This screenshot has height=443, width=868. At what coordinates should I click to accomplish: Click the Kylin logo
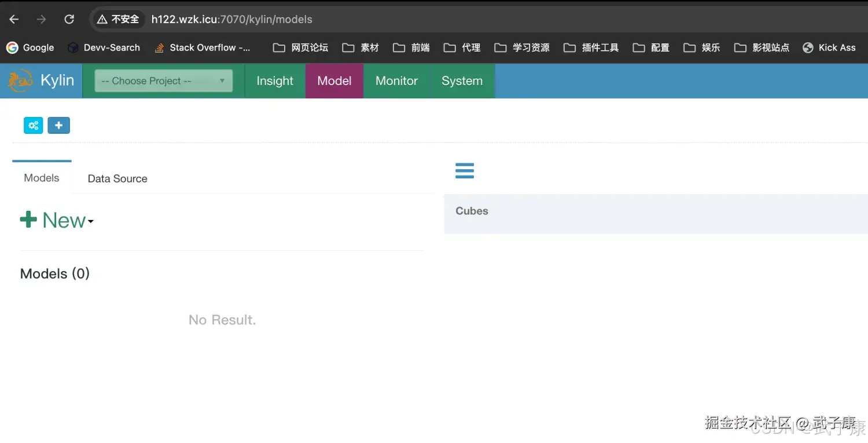point(41,80)
